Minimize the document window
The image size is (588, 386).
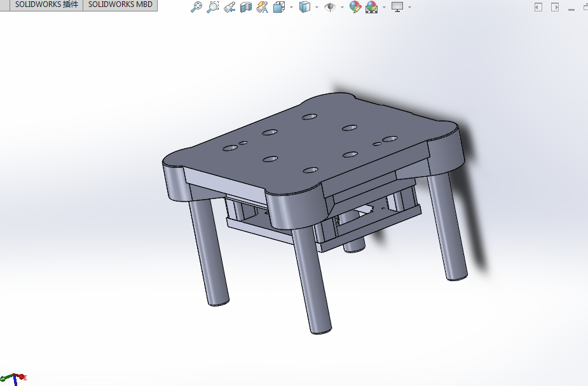click(x=571, y=10)
